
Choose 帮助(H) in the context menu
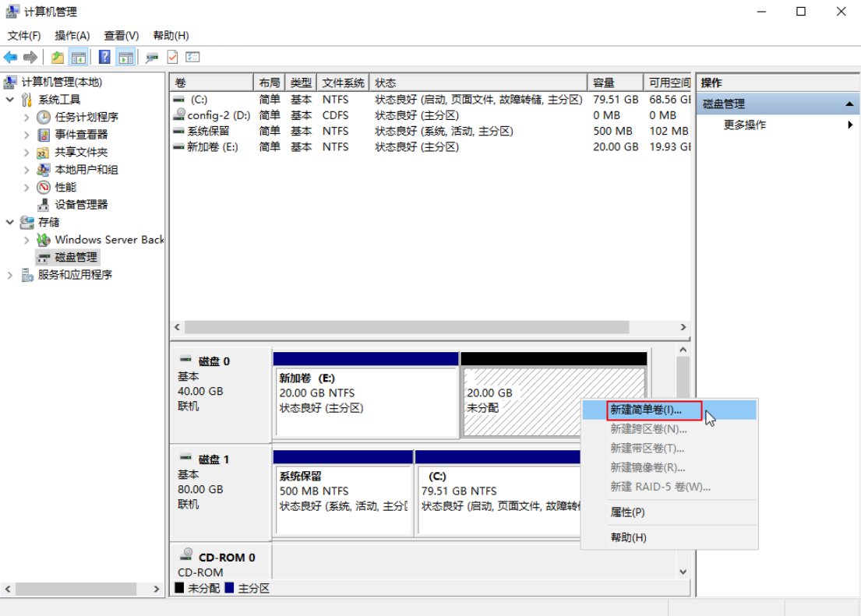669,537
